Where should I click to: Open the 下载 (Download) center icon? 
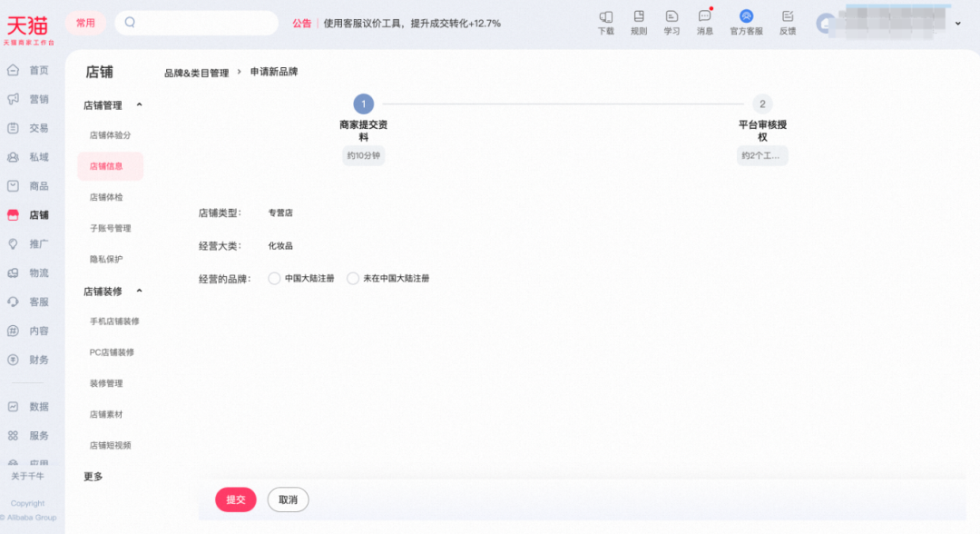pos(605,23)
